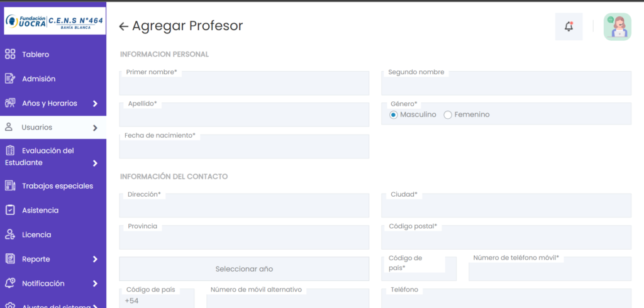
Task: Focus the Código postal field
Action: (506, 238)
